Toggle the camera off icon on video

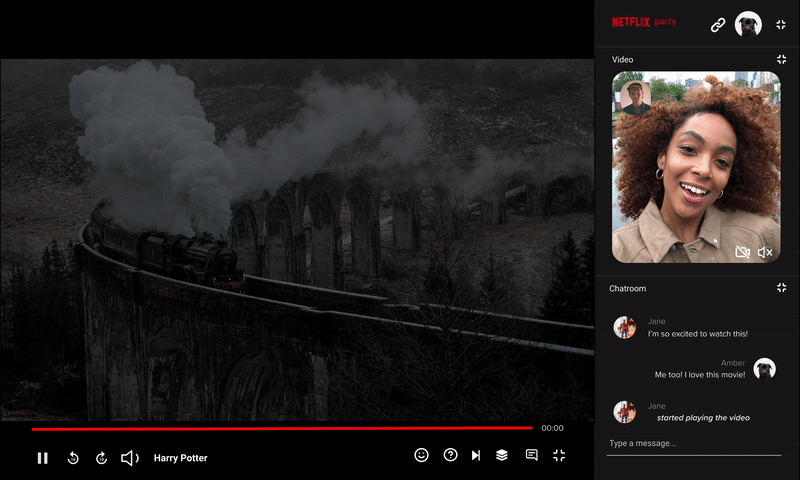(x=742, y=252)
